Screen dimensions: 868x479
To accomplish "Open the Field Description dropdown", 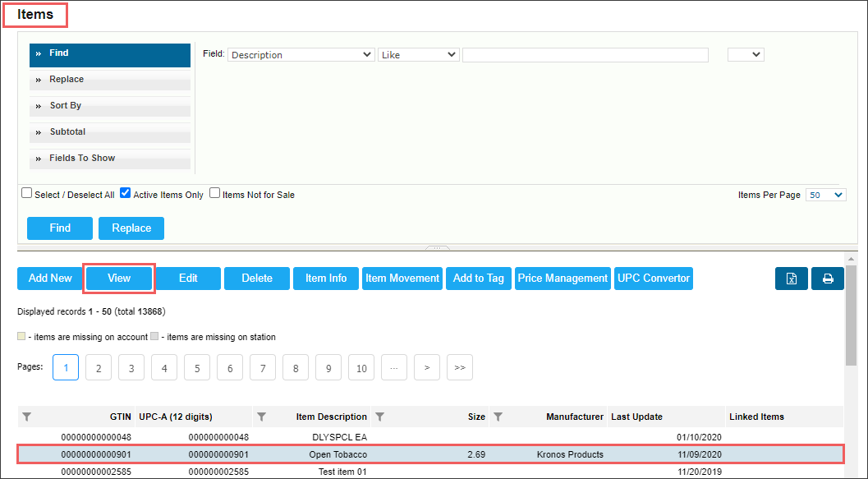I will (x=301, y=55).
